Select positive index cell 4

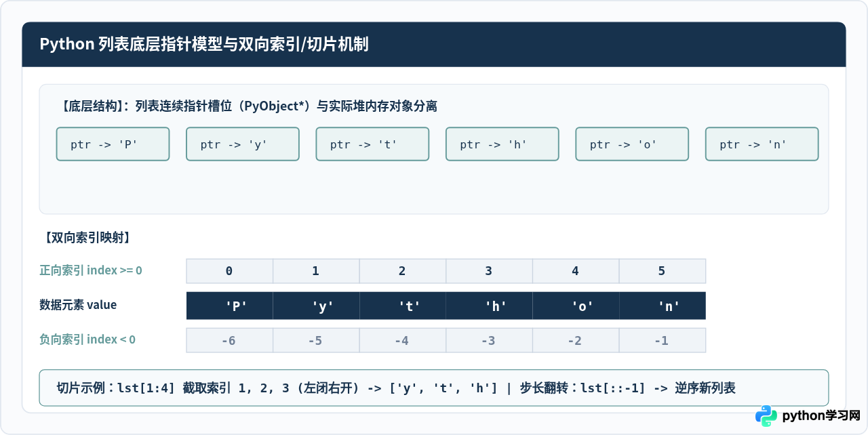tap(576, 271)
